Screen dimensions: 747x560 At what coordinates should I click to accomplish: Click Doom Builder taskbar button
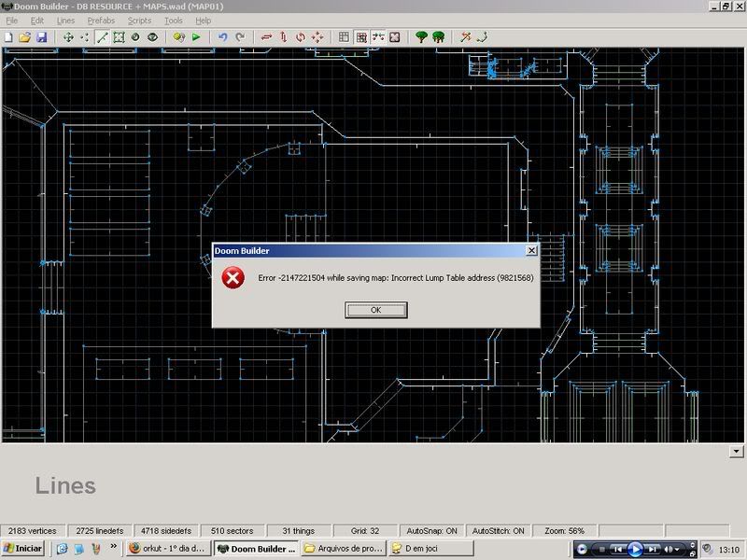click(x=256, y=549)
